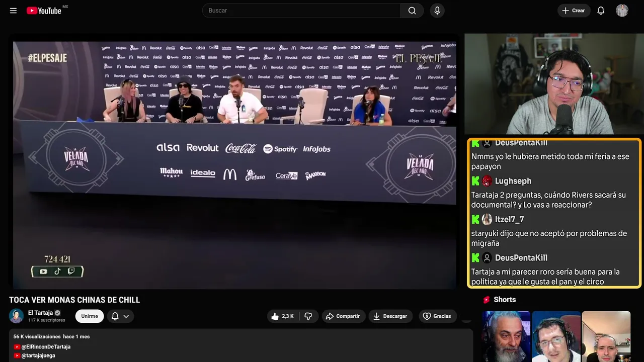Open the Crear menu
Screen dimensions: 644x362
[x=574, y=11]
